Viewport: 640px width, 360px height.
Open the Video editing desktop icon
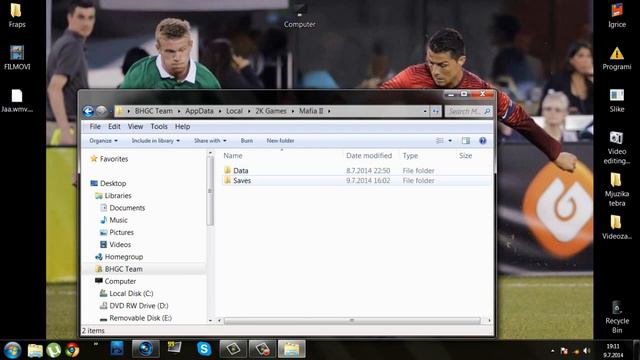tap(617, 148)
